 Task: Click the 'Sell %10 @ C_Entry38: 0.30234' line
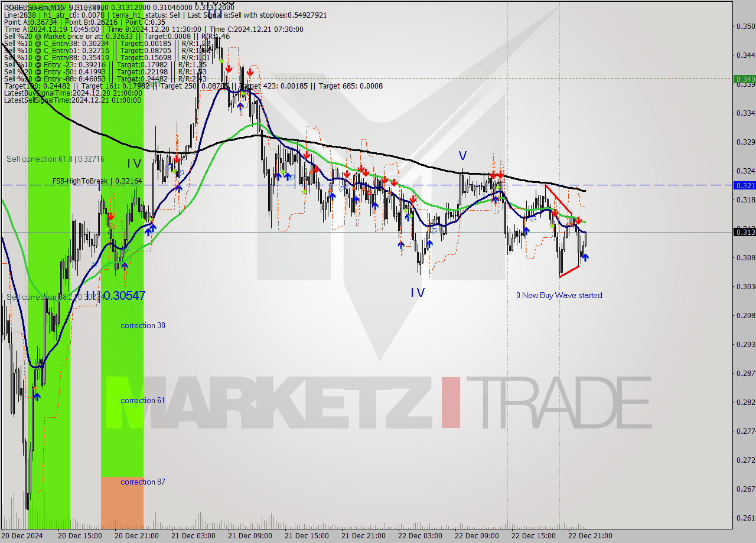[107, 43]
